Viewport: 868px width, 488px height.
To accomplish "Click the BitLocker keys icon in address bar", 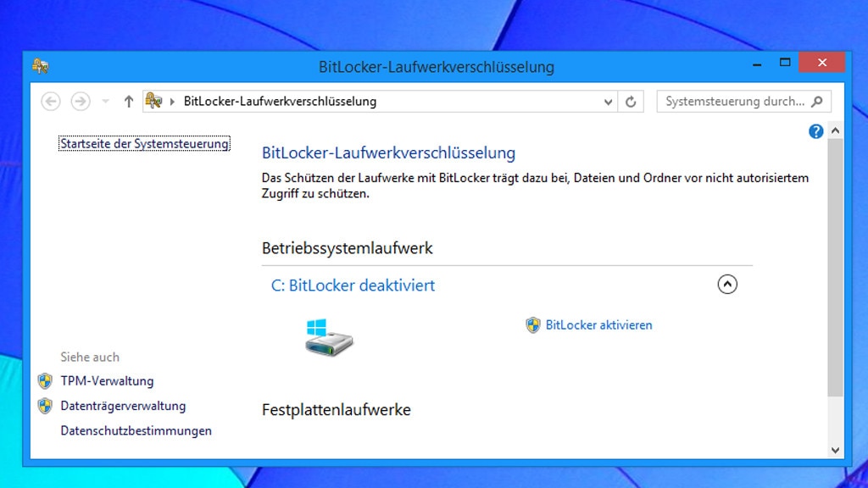I will pos(153,101).
